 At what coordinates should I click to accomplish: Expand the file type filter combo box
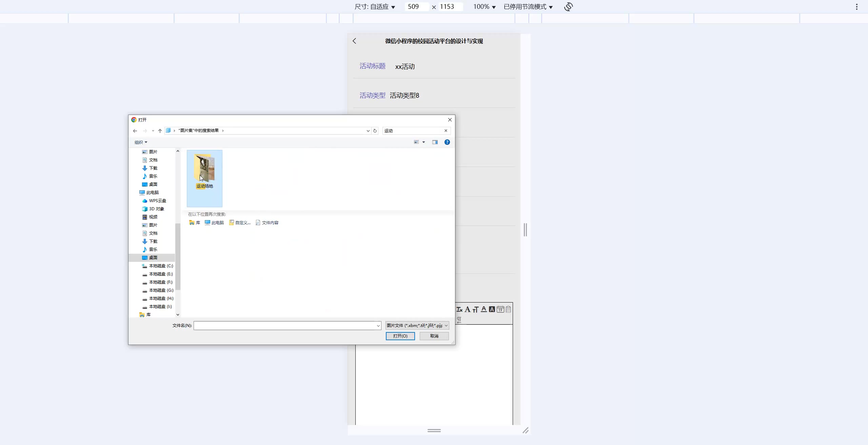pos(417,325)
